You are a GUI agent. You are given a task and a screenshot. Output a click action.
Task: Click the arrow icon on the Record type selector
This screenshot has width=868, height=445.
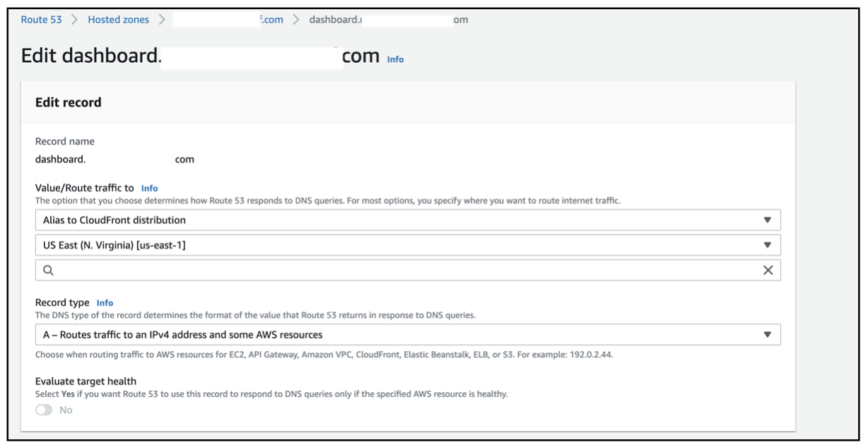pyautogui.click(x=768, y=335)
